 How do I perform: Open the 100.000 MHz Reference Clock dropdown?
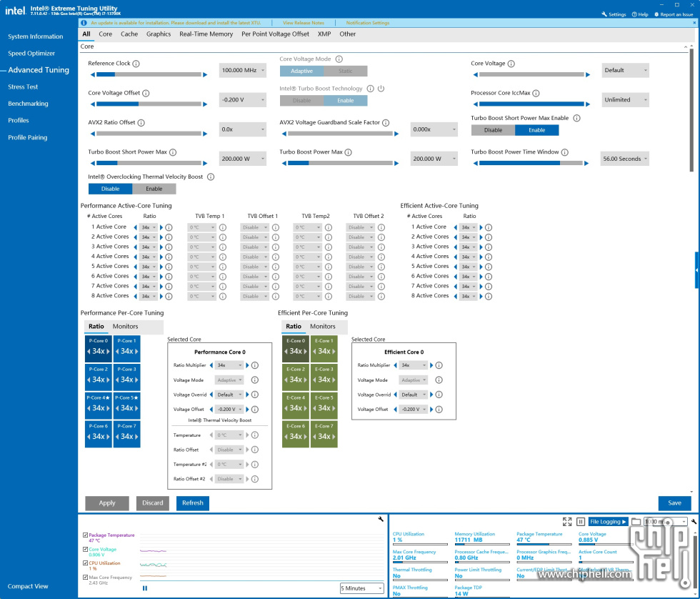pos(243,70)
